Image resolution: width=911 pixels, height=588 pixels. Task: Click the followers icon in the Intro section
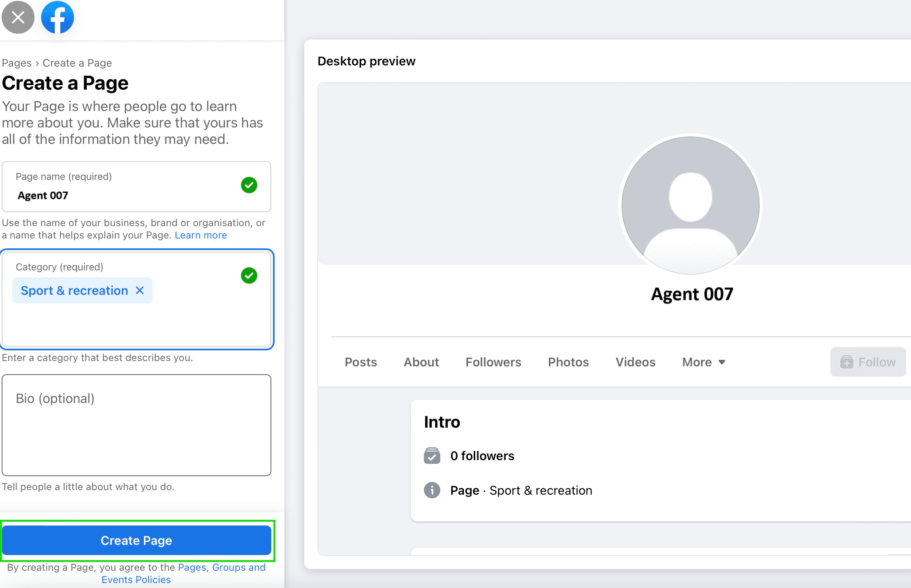click(432, 456)
